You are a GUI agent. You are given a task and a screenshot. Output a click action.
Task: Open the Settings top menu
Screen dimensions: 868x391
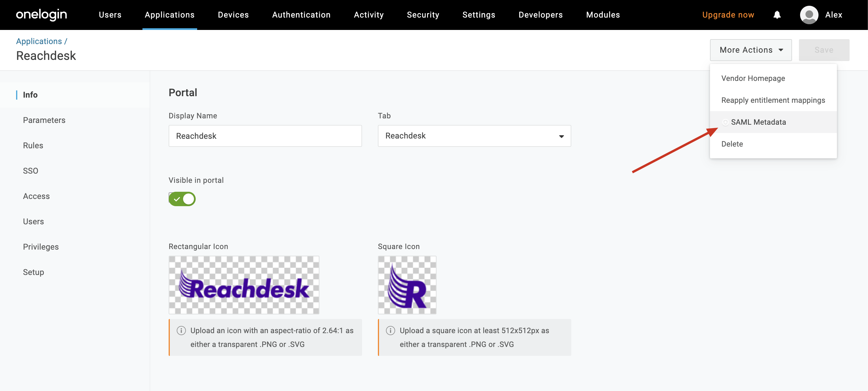[x=479, y=15]
